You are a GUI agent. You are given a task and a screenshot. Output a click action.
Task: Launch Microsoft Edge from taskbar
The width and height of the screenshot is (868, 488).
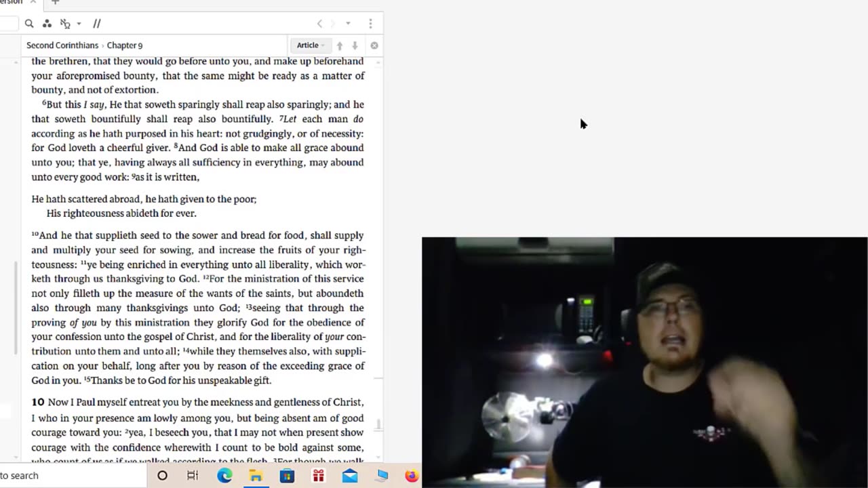point(224,476)
